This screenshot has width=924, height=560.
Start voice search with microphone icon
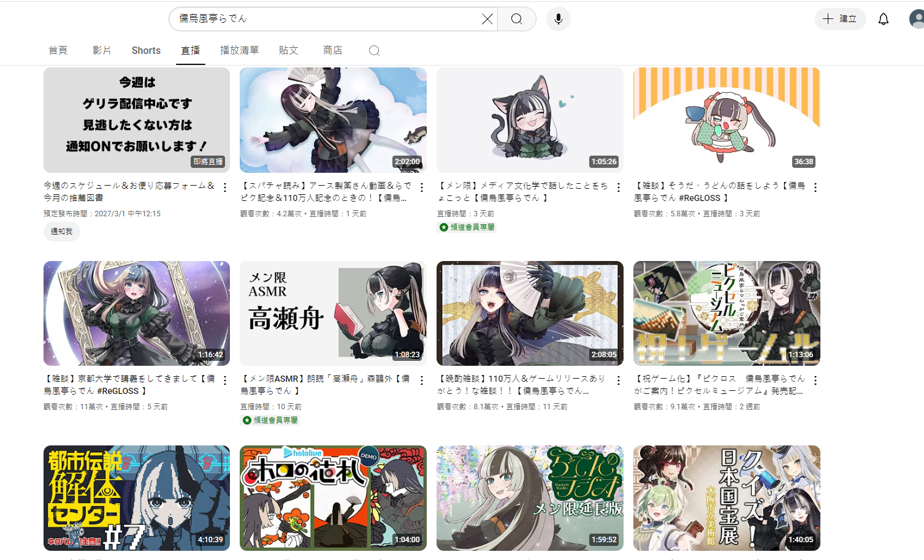(559, 19)
